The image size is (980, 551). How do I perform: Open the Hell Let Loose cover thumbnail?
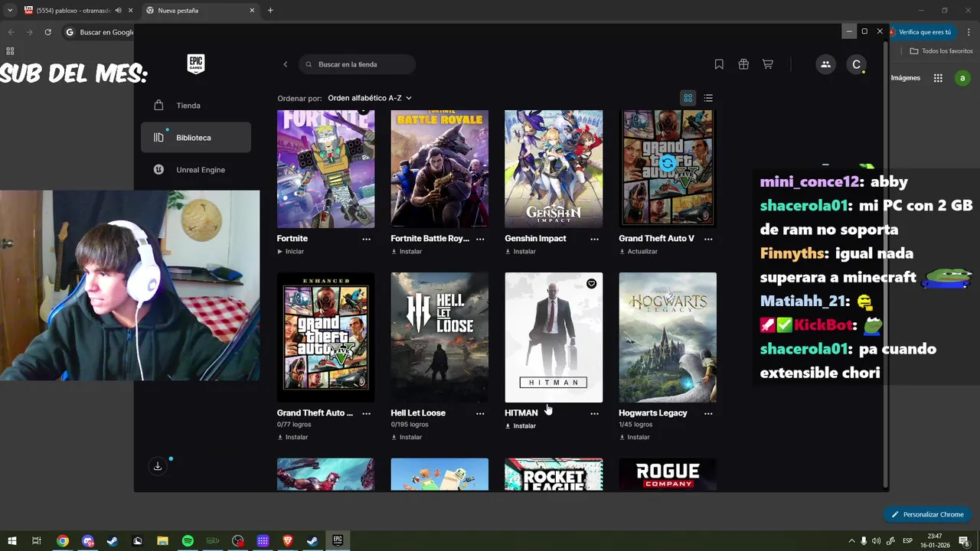[x=439, y=337]
